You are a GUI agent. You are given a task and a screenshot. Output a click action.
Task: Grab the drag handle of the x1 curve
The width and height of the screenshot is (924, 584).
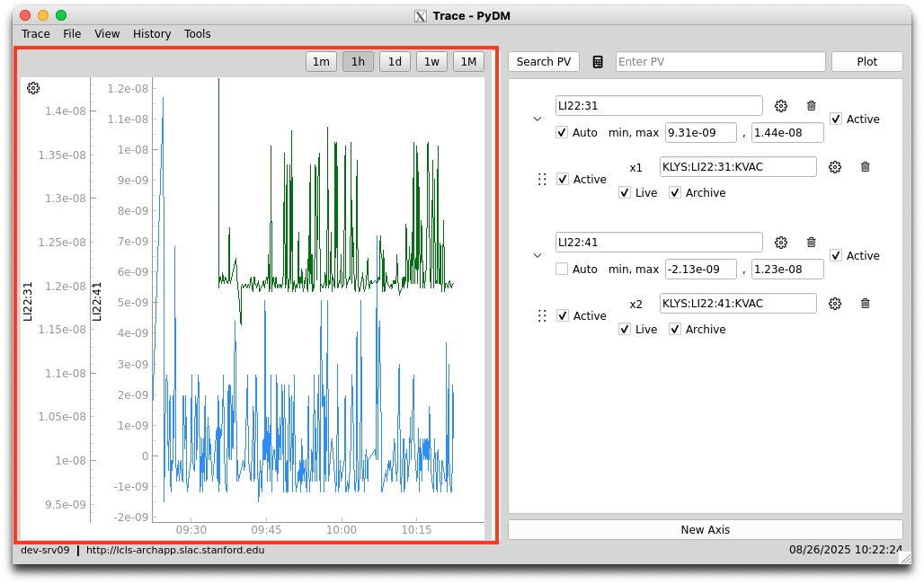pyautogui.click(x=542, y=179)
